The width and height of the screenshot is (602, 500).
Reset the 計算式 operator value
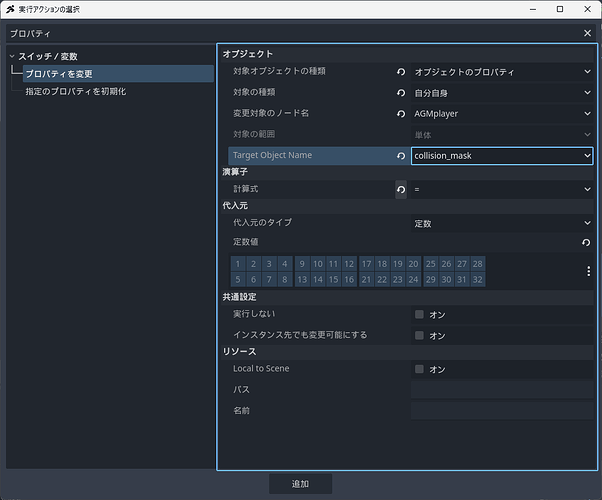coord(401,189)
